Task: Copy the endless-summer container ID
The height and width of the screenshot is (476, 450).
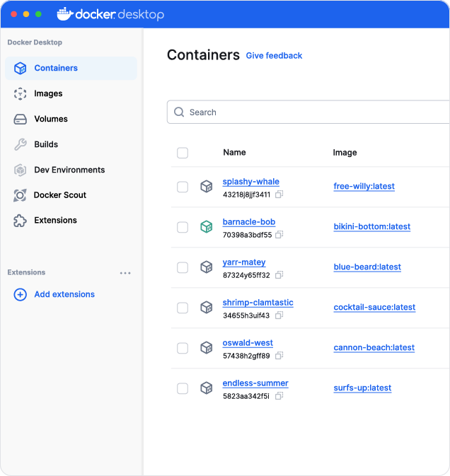Action: 279,396
